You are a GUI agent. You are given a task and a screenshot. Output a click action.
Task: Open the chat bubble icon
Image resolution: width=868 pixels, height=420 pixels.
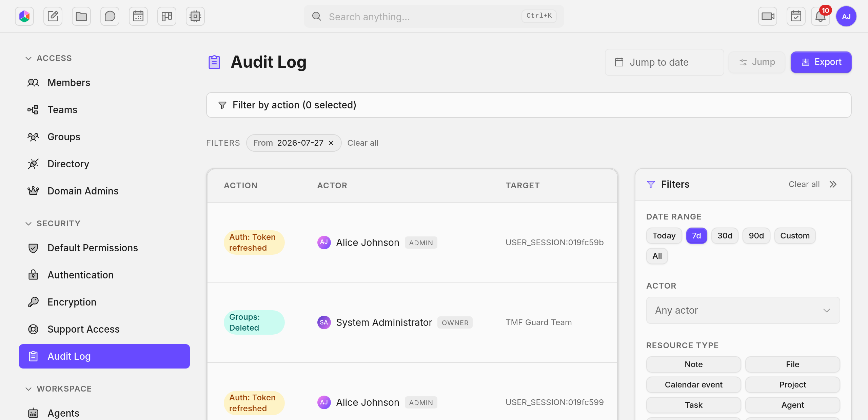(x=110, y=16)
